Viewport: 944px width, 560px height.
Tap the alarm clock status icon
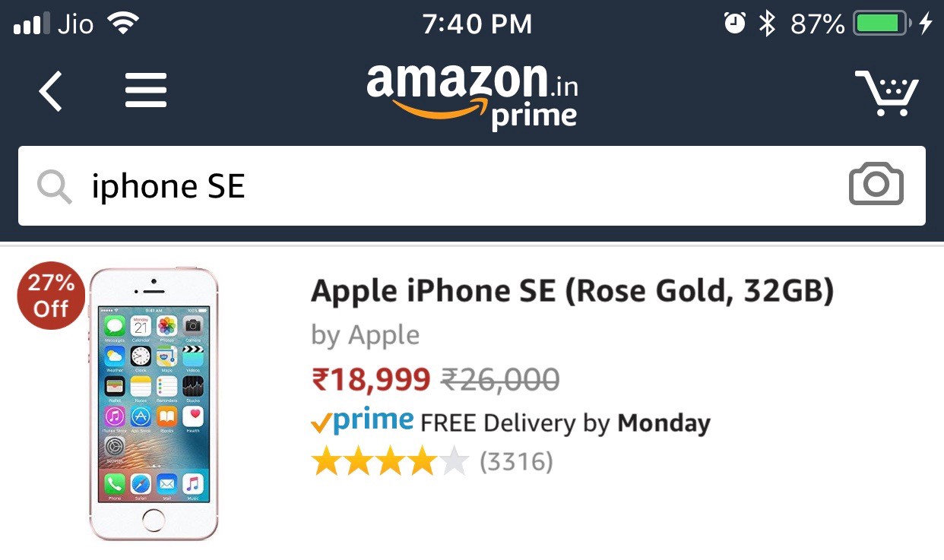734,24
